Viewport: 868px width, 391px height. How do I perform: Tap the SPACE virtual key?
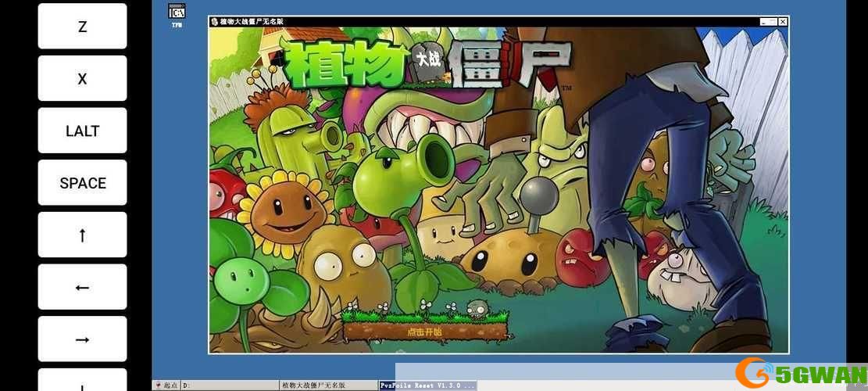click(83, 182)
